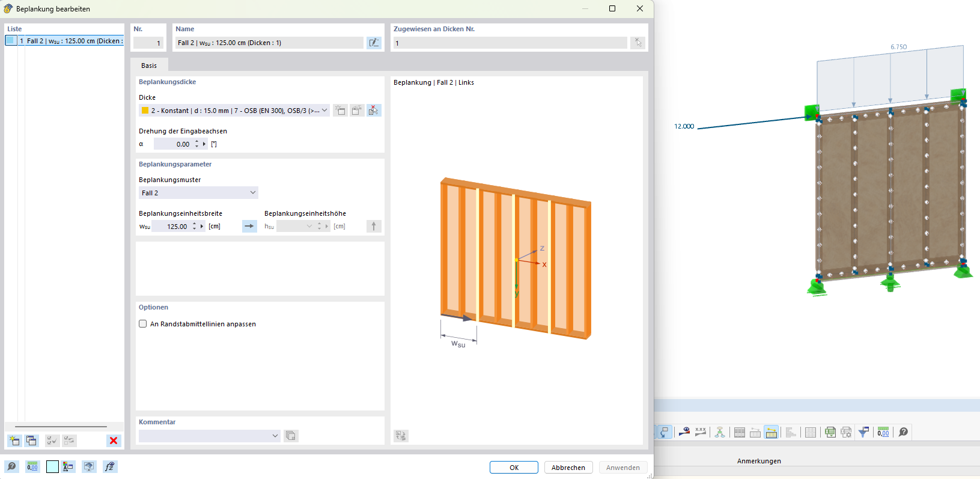Select list entry 'Fall 2 | wsu : 125.00 cm'
Viewport: 980px width, 479px height.
64,41
